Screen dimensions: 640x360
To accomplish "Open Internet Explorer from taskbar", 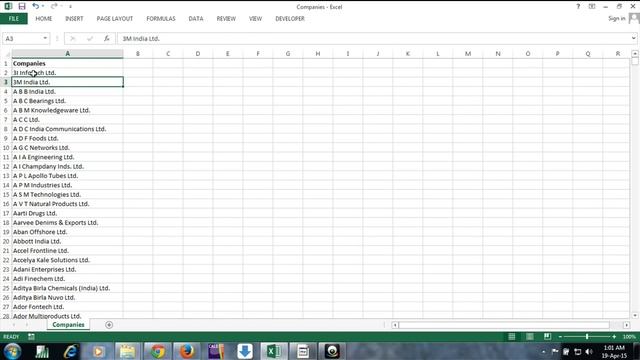I will [70, 351].
